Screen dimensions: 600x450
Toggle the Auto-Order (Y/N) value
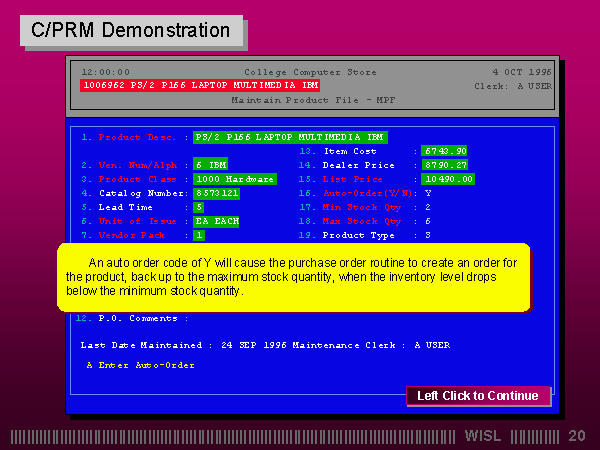(x=428, y=193)
